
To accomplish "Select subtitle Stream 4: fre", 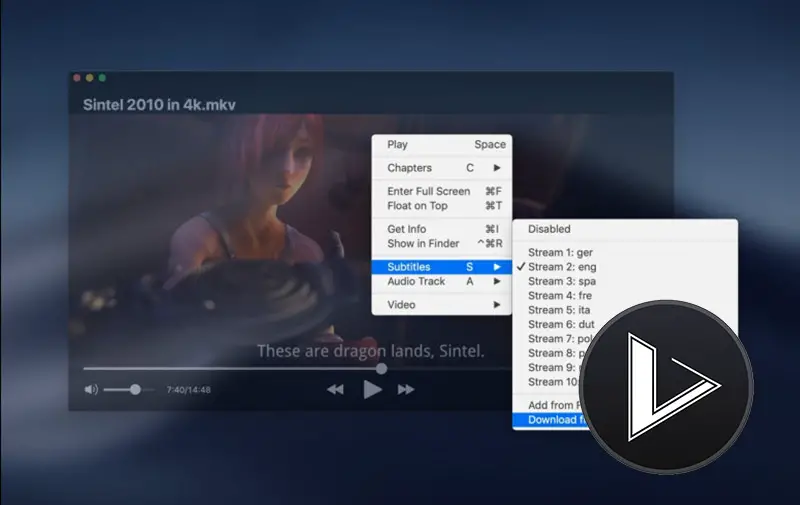I will [x=625, y=295].
